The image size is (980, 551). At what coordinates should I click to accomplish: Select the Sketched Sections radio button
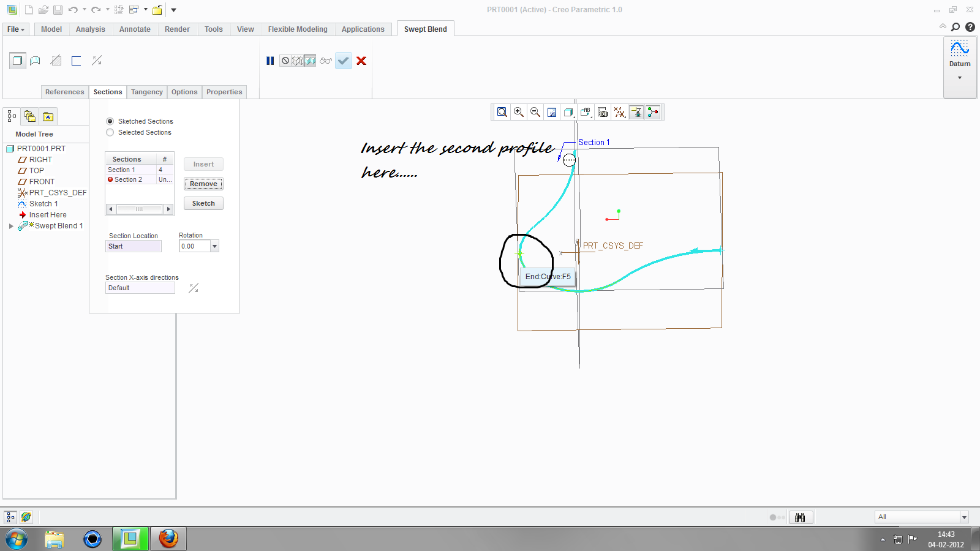pyautogui.click(x=110, y=121)
